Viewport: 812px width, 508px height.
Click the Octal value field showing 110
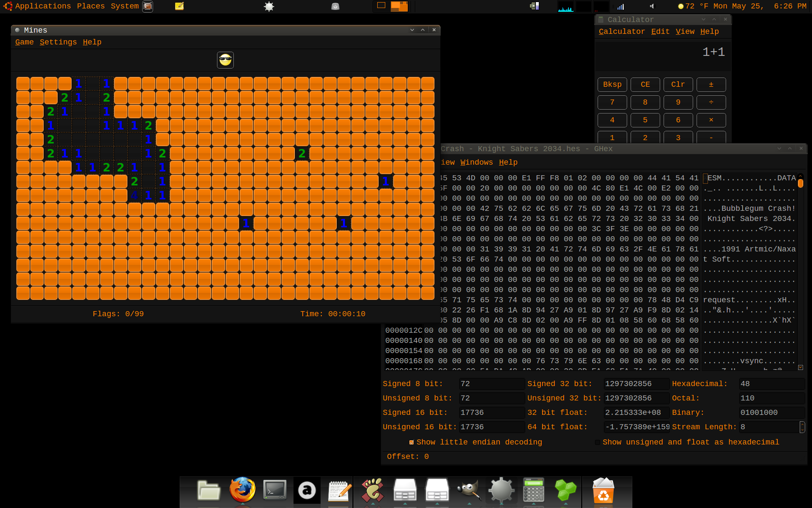coord(772,398)
